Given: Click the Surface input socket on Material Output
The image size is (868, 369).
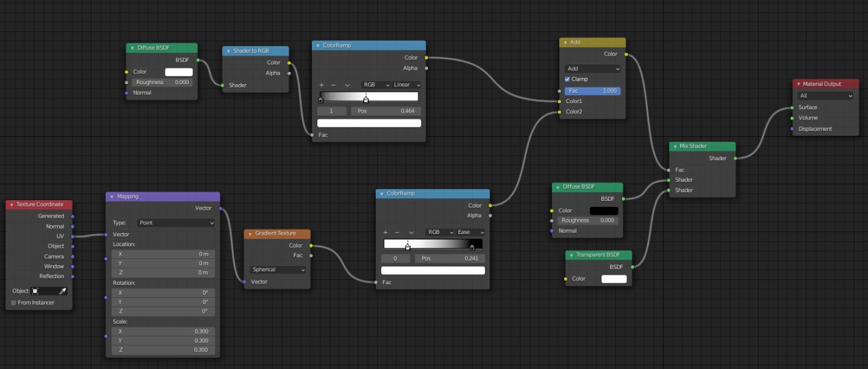Looking at the screenshot, I should (792, 107).
